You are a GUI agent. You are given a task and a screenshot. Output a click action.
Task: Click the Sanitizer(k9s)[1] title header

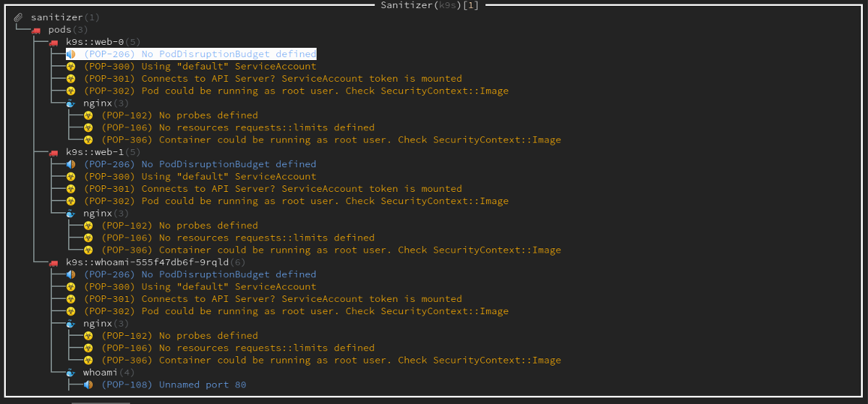430,5
